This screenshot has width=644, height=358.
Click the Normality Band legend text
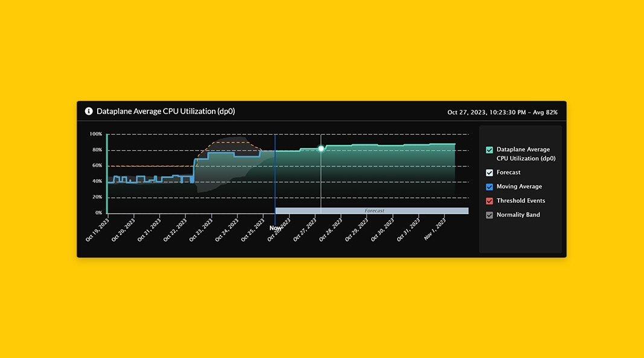click(x=518, y=215)
